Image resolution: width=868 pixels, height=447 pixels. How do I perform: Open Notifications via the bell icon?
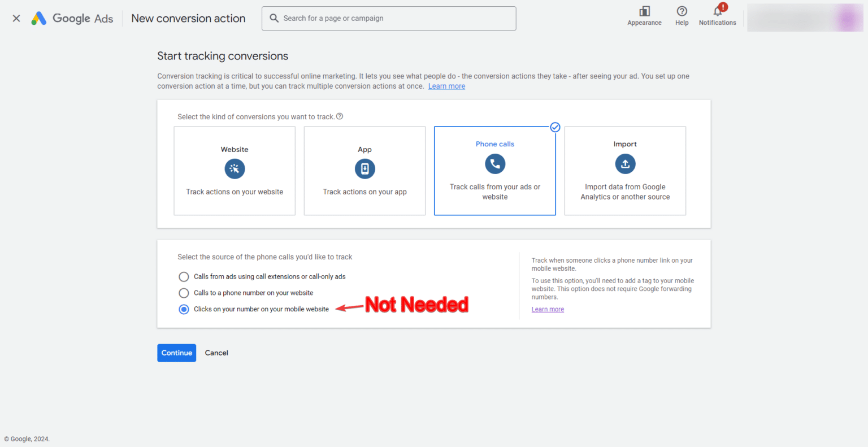click(x=717, y=12)
